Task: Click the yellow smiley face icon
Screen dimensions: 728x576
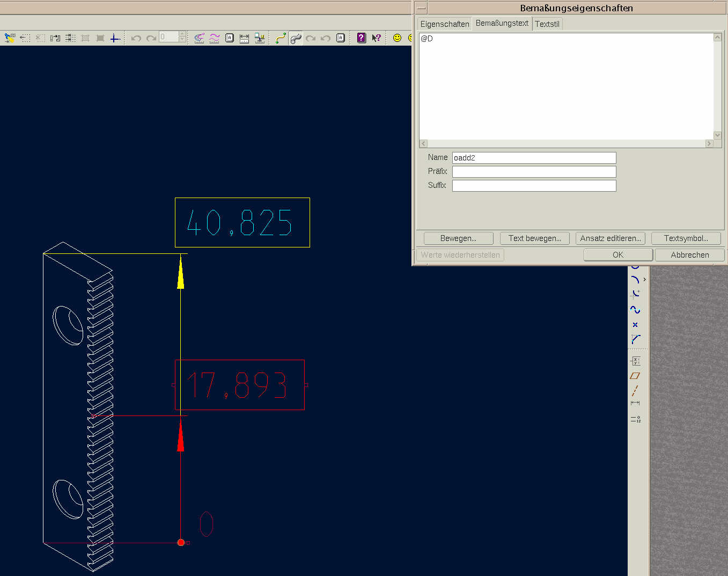Action: pyautogui.click(x=397, y=38)
